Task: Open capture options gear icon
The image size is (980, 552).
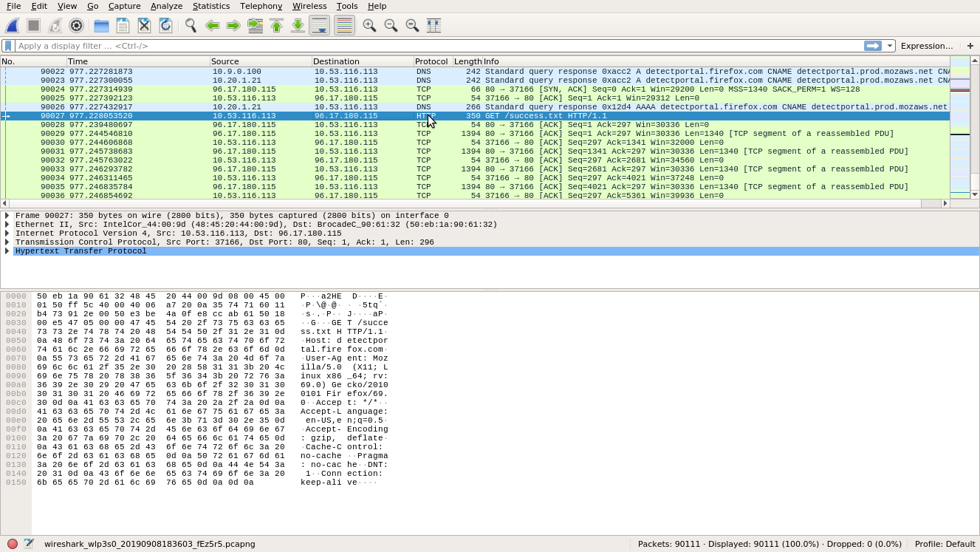Action: (x=76, y=26)
